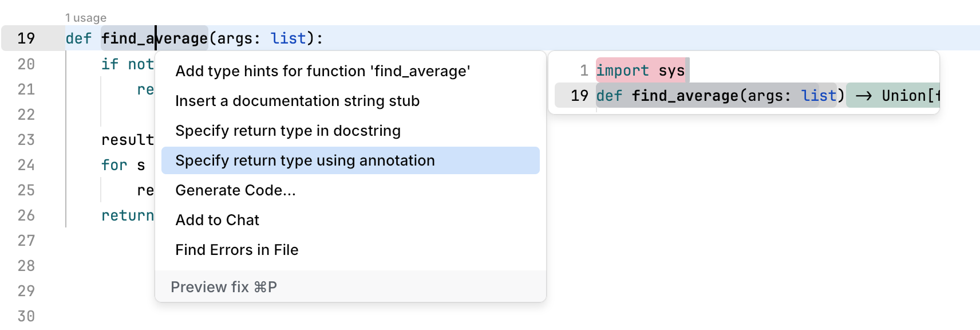Select 'Specify return type in docstring'
Viewport: 980px width, 330px height.
pos(288,131)
